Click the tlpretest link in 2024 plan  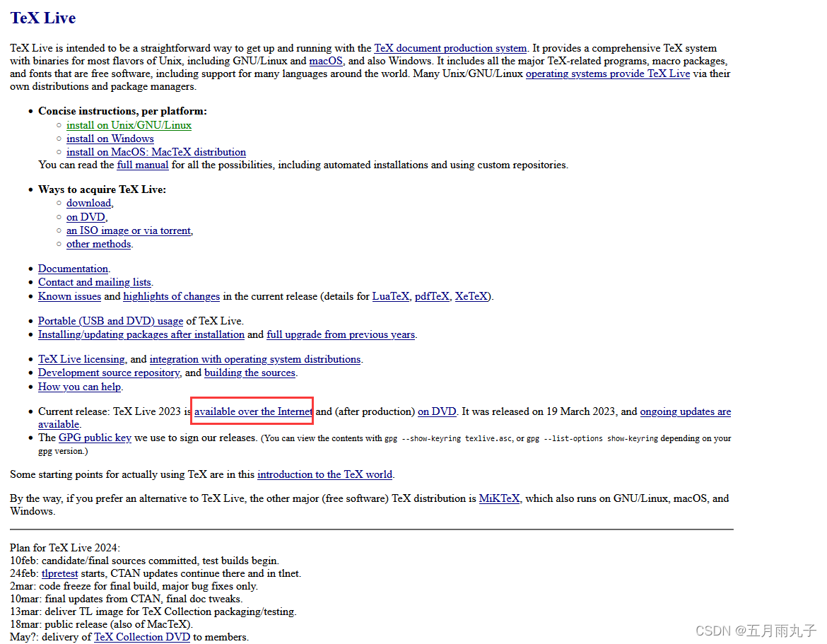(59, 573)
